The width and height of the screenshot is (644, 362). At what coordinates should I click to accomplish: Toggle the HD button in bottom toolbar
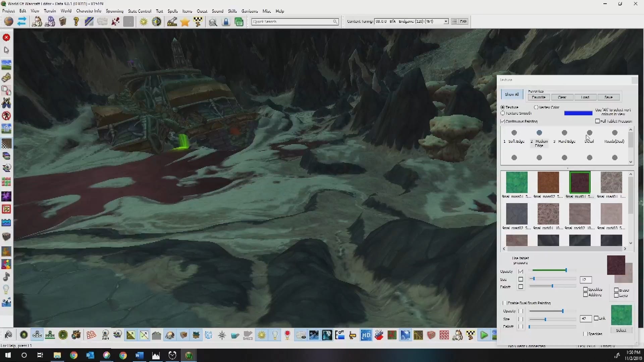pos(366,335)
